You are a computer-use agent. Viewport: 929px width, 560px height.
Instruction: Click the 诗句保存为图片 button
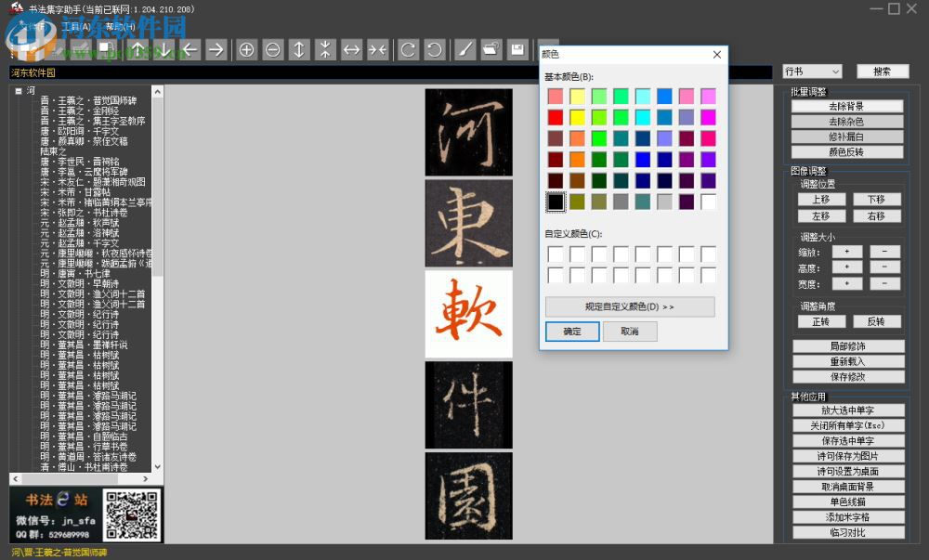click(x=848, y=456)
